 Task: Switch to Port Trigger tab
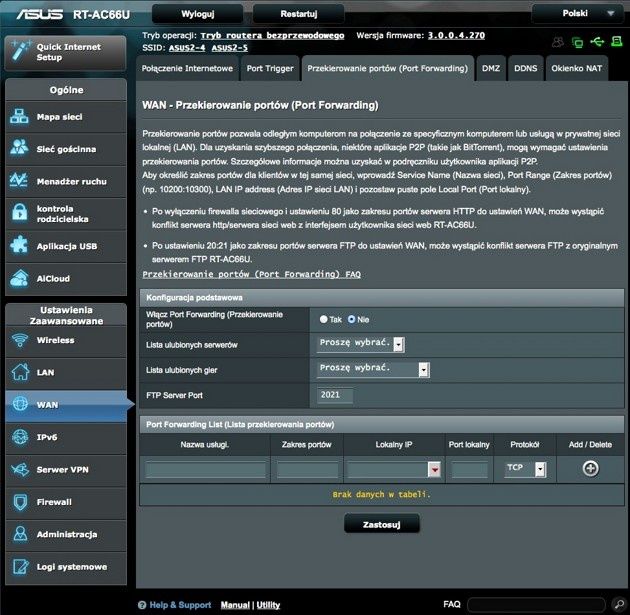pos(270,68)
